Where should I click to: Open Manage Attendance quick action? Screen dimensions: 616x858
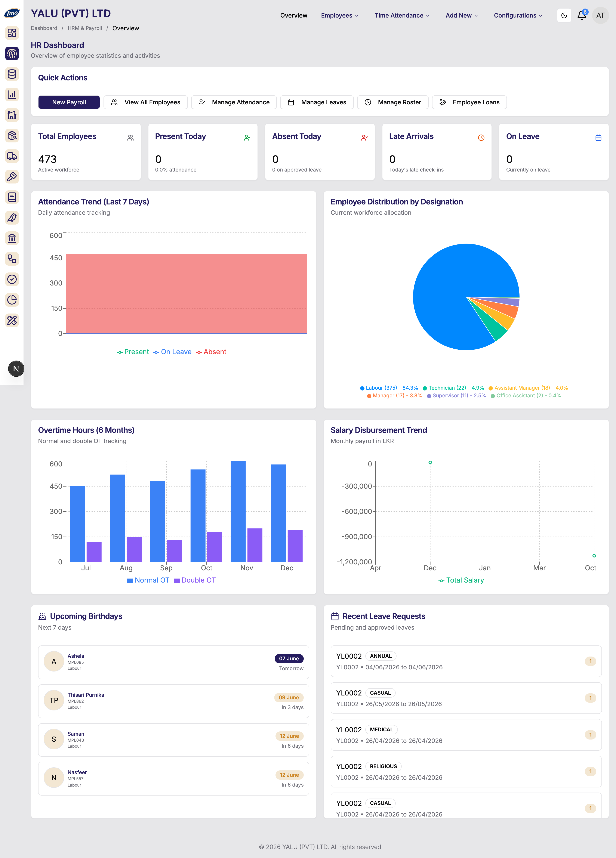coord(234,102)
